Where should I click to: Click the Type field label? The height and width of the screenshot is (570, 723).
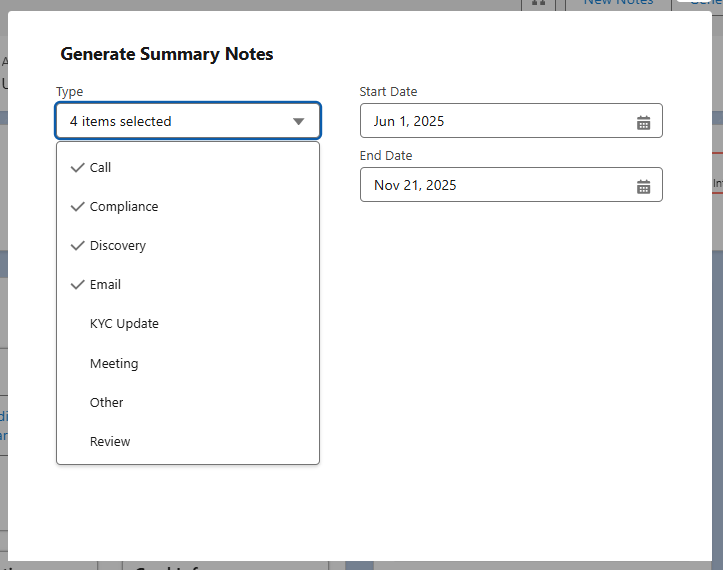70,92
